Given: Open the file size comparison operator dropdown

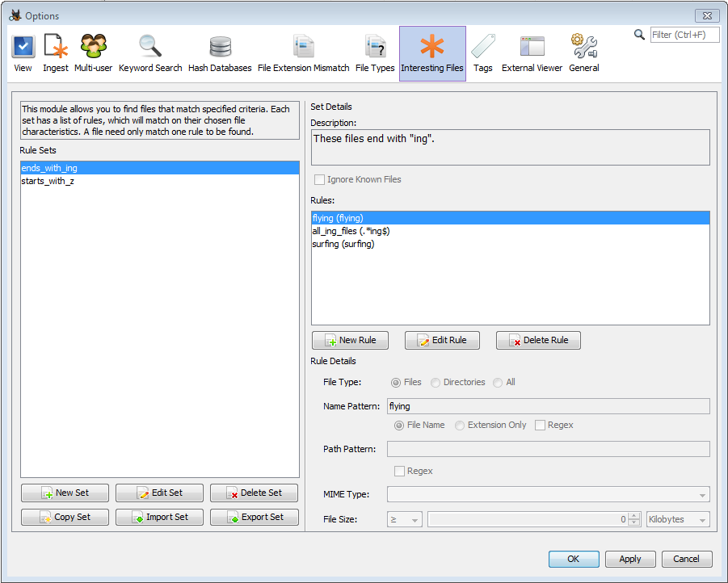Looking at the screenshot, I should coord(405,520).
